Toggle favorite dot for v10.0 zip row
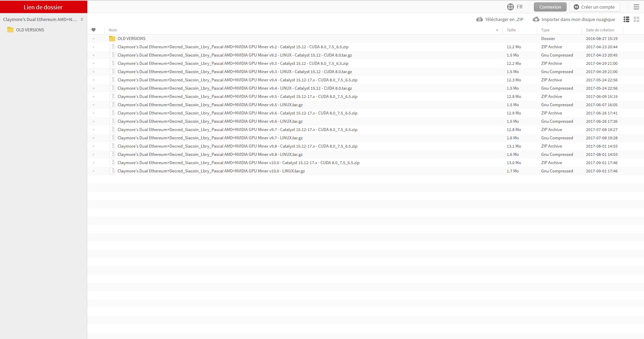The image size is (644, 339). pyautogui.click(x=93, y=163)
